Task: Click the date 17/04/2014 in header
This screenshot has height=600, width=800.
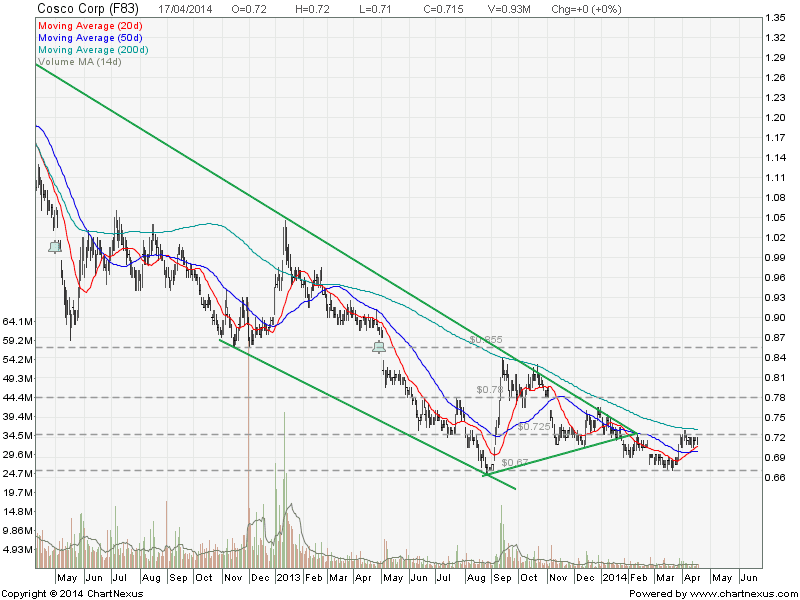Action: coord(186,9)
